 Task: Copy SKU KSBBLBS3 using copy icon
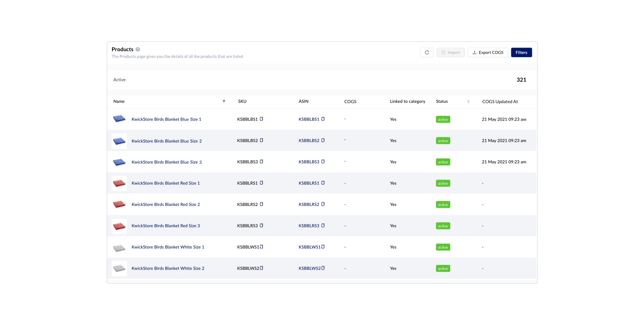pyautogui.click(x=261, y=162)
